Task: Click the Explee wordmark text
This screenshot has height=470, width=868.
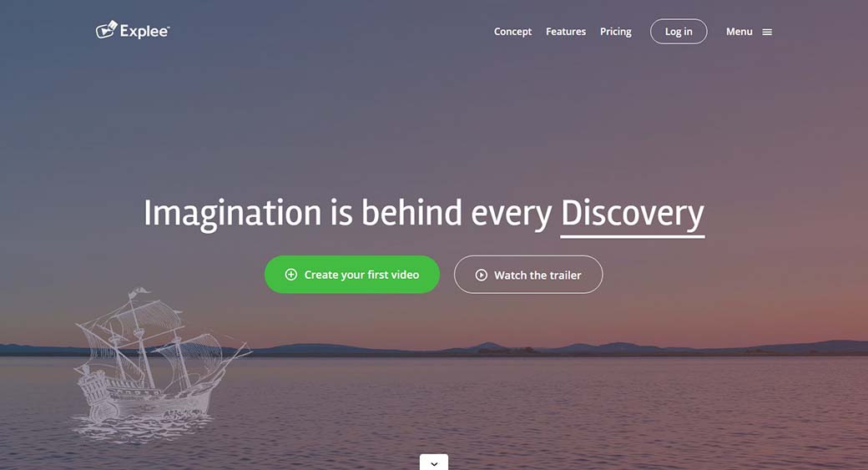Action: click(x=144, y=32)
